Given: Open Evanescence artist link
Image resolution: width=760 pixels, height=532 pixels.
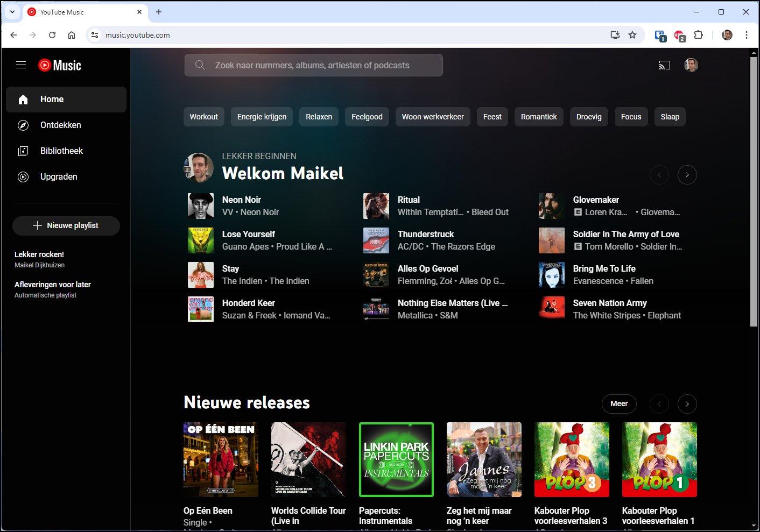Looking at the screenshot, I should pyautogui.click(x=598, y=281).
